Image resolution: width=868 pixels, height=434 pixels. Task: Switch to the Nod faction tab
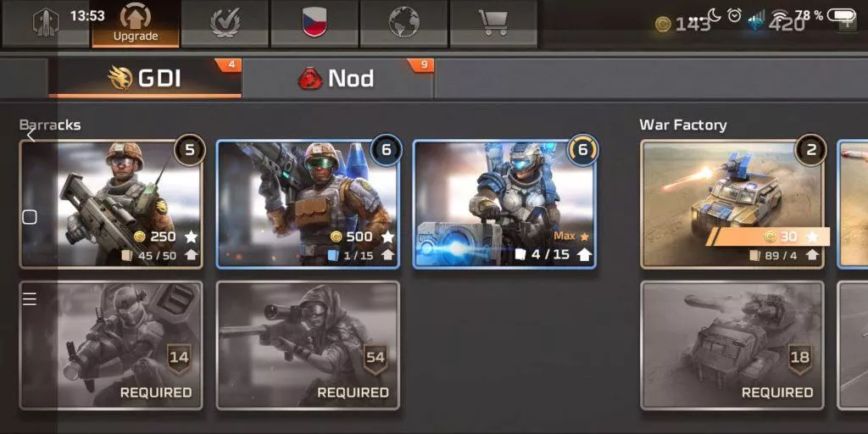337,78
